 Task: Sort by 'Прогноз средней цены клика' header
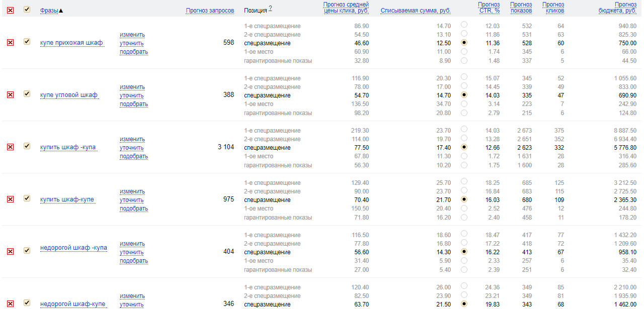pyautogui.click(x=346, y=8)
